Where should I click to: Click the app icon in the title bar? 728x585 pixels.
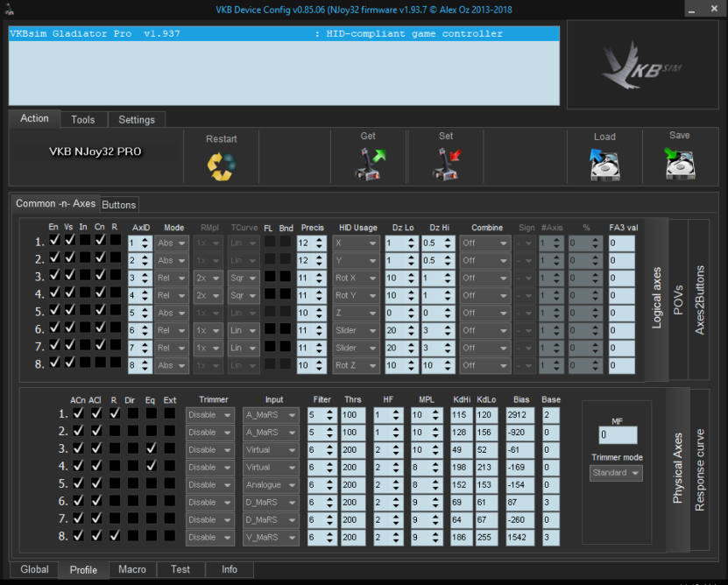(x=10, y=10)
